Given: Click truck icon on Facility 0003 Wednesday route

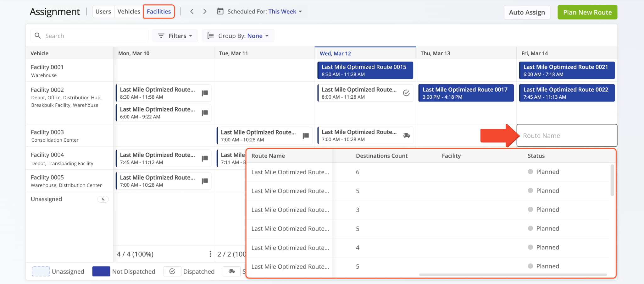Looking at the screenshot, I should tap(406, 135).
